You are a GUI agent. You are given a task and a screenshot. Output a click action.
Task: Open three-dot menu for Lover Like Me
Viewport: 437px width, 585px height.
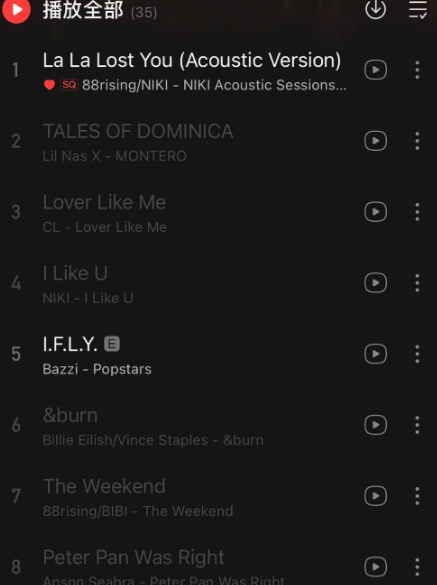pos(417,212)
